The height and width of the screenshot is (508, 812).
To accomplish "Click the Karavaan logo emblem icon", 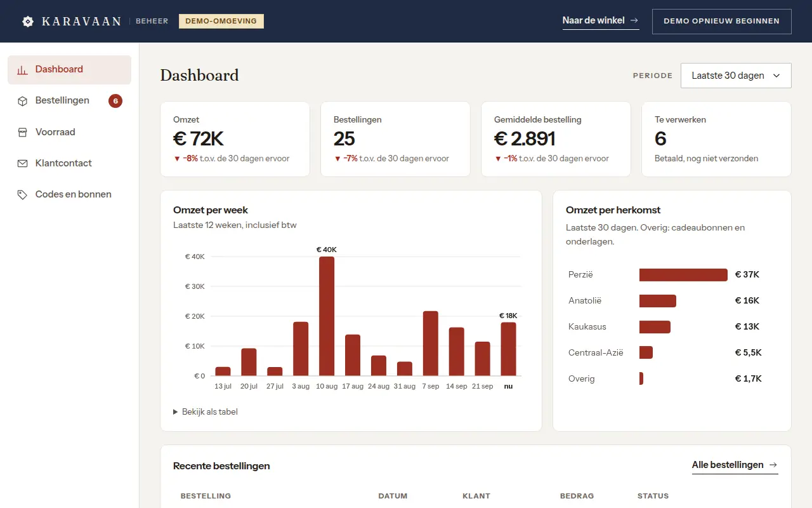I will pos(28,22).
